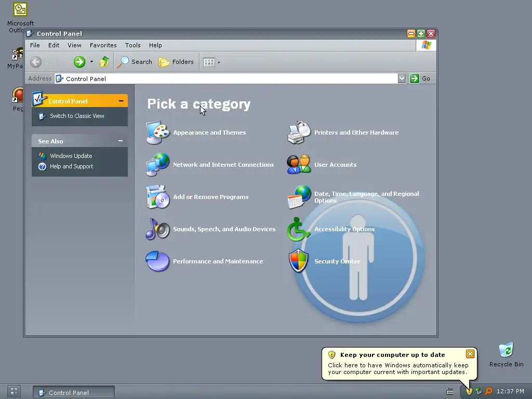Screen dimensions: 532x399
Task: Click the green Go arrow button
Action: (x=414, y=78)
